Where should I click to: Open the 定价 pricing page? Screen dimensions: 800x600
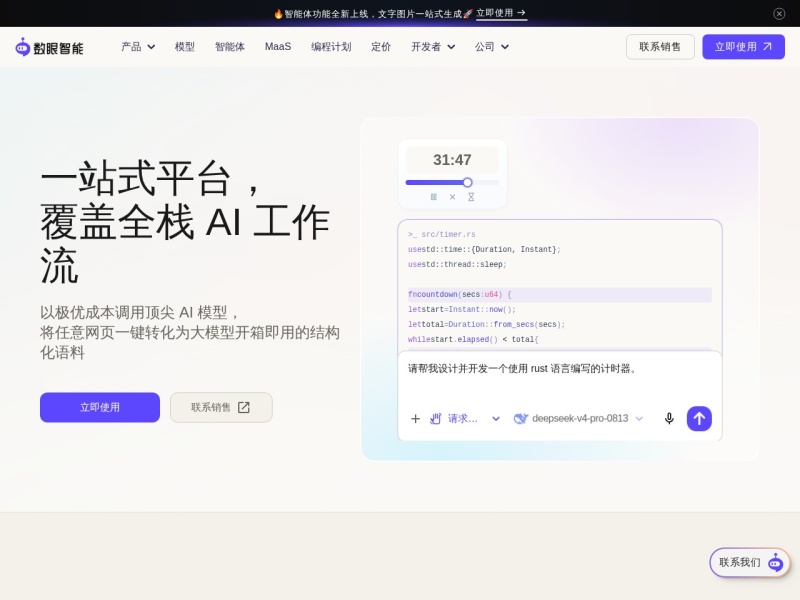(381, 47)
